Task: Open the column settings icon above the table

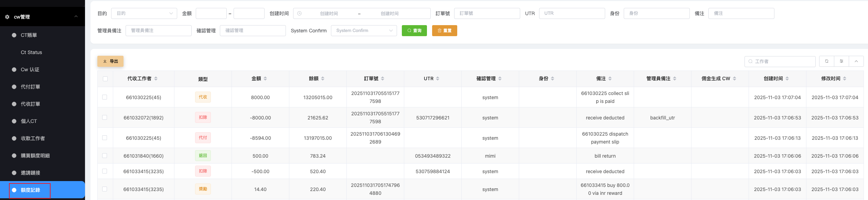Action: click(841, 61)
